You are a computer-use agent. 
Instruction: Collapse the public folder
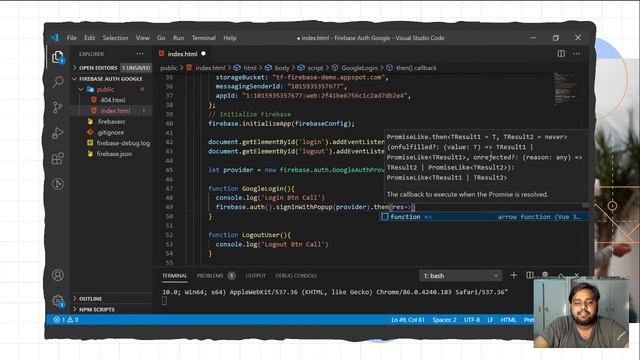[x=105, y=89]
